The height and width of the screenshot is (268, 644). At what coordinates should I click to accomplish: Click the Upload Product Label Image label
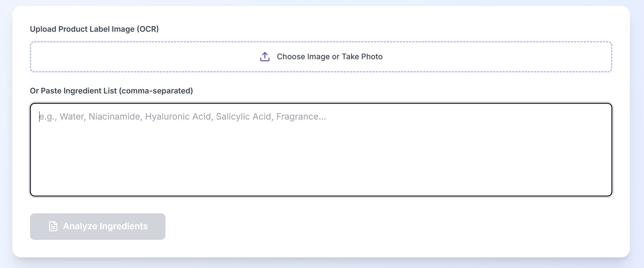click(x=83, y=29)
